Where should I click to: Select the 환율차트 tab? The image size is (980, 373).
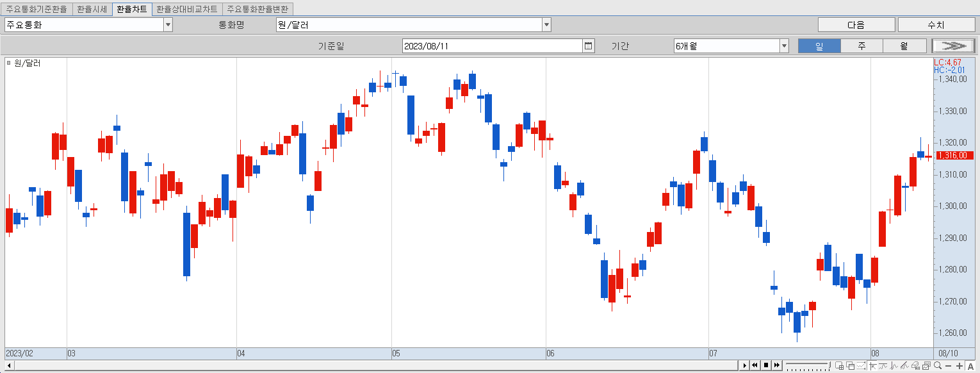point(131,10)
